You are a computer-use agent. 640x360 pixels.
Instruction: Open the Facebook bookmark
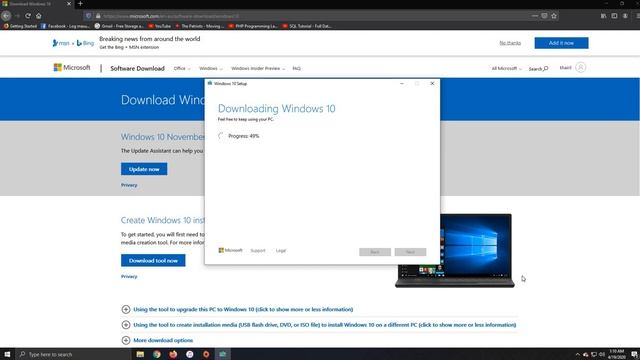pyautogui.click(x=65, y=26)
